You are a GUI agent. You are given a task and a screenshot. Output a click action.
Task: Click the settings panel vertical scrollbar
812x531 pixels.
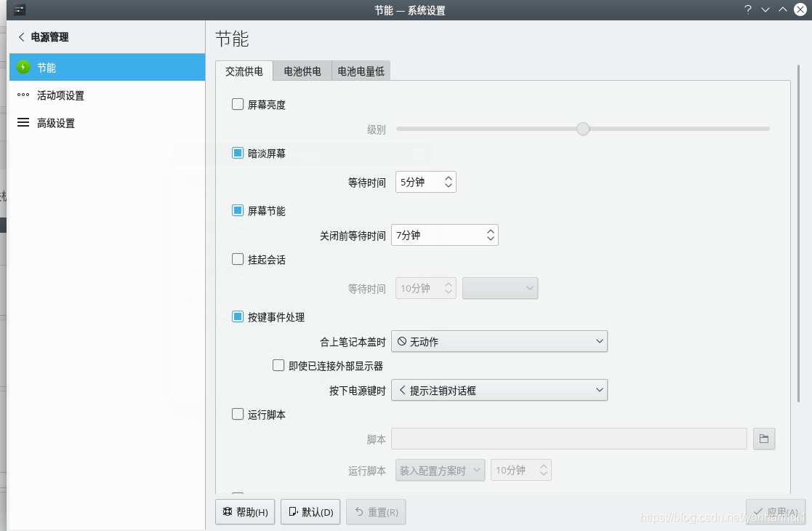798,233
